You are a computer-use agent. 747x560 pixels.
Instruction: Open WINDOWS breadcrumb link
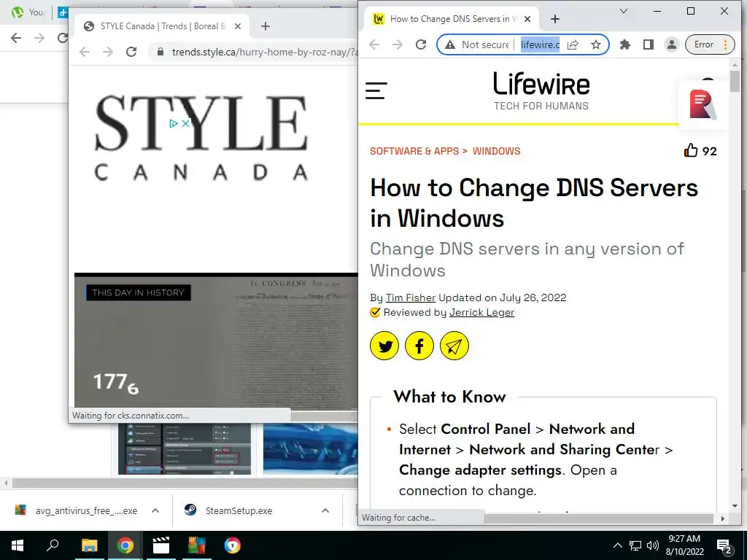496,151
